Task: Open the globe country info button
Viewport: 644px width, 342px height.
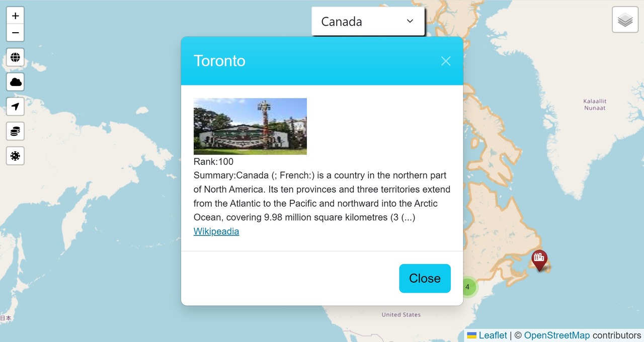Action: (15, 57)
